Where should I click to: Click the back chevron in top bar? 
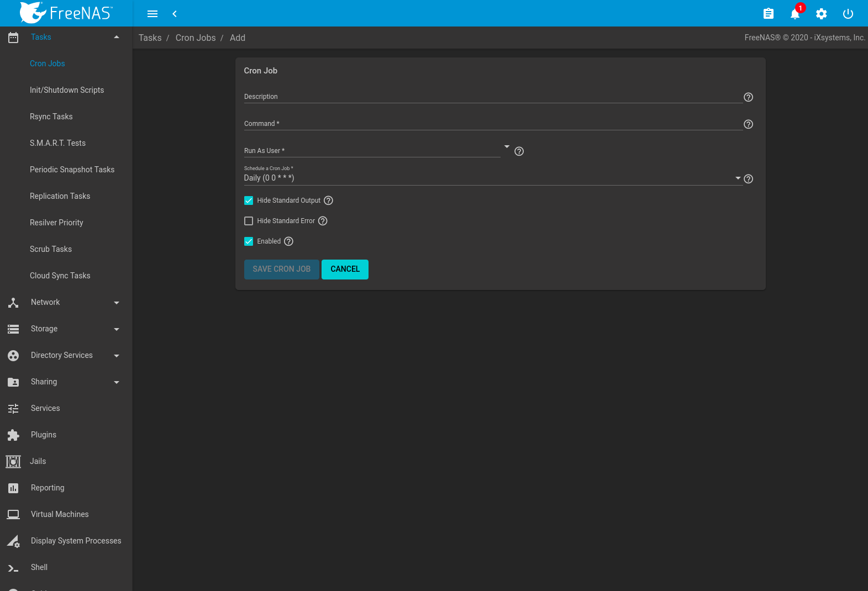[175, 14]
